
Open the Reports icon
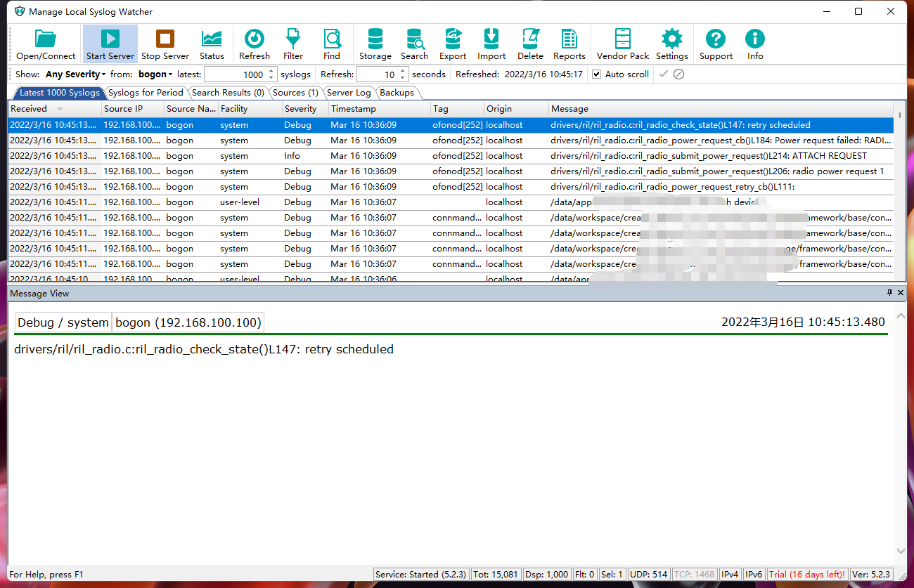[569, 44]
